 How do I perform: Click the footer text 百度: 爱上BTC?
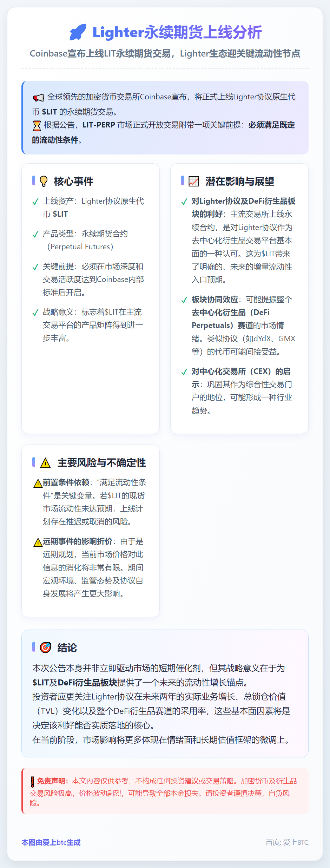287,842
